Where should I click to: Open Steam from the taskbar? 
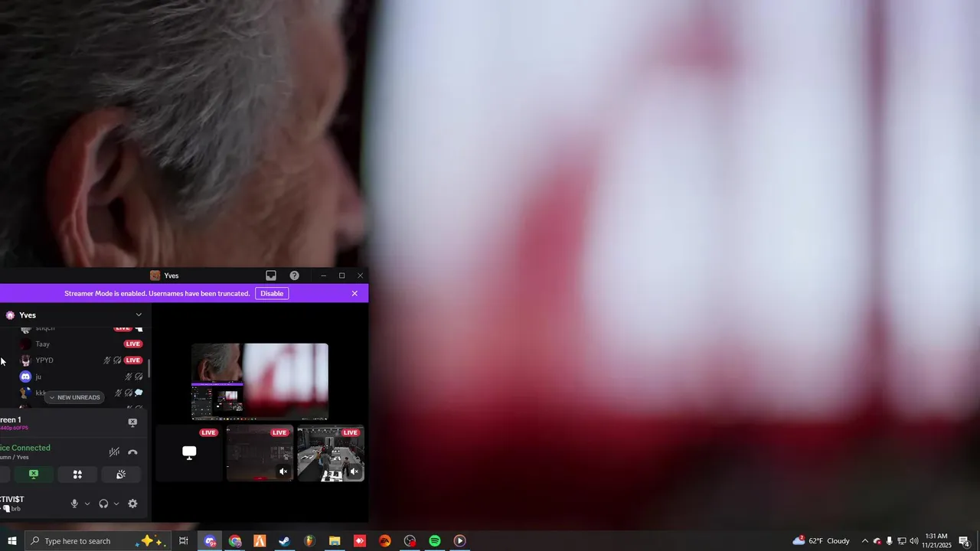coord(284,541)
